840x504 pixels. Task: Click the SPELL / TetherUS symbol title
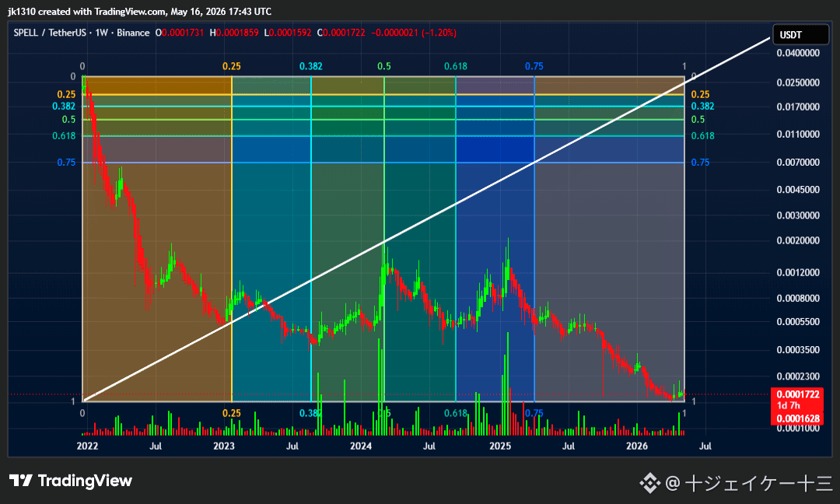50,33
